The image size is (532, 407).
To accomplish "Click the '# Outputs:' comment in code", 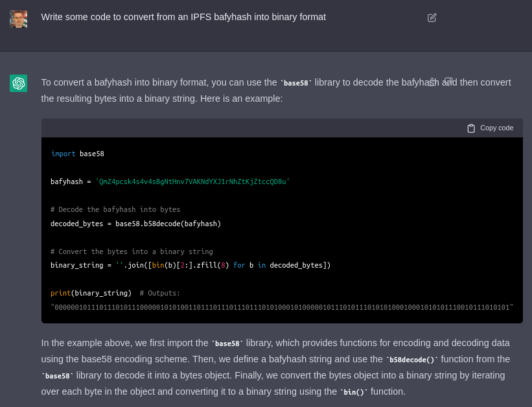I will tap(160, 293).
